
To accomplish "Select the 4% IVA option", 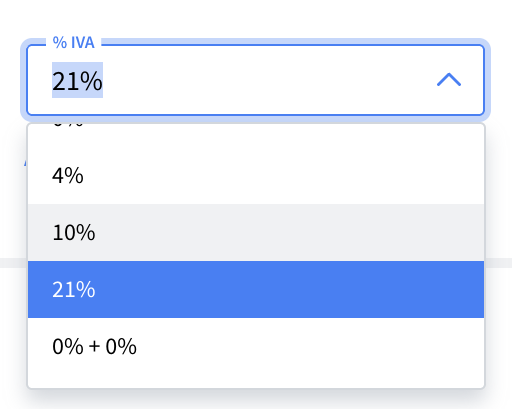I will point(256,175).
